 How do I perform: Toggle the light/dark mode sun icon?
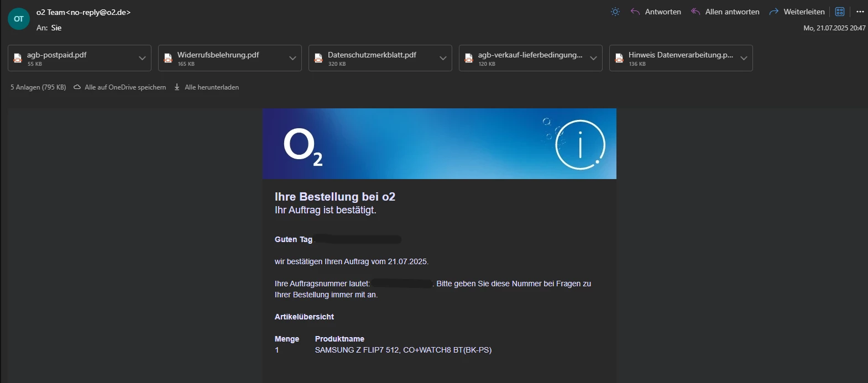pos(615,12)
